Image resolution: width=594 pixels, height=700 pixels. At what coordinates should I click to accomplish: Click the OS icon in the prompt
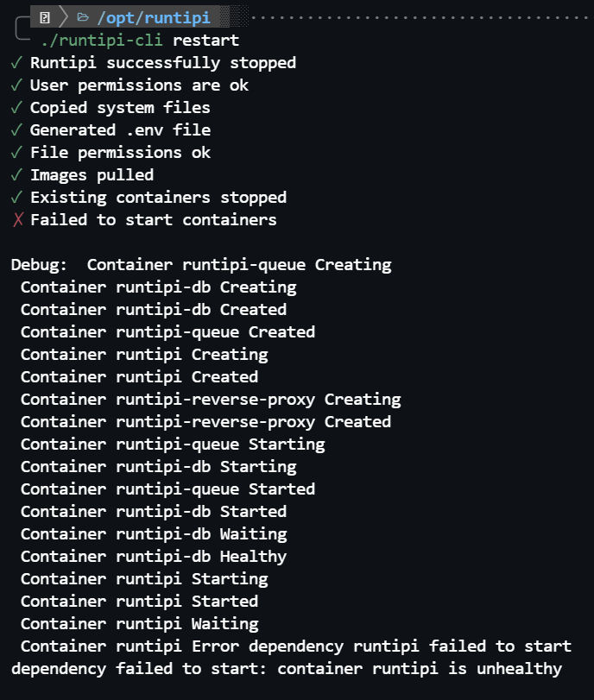[x=45, y=16]
